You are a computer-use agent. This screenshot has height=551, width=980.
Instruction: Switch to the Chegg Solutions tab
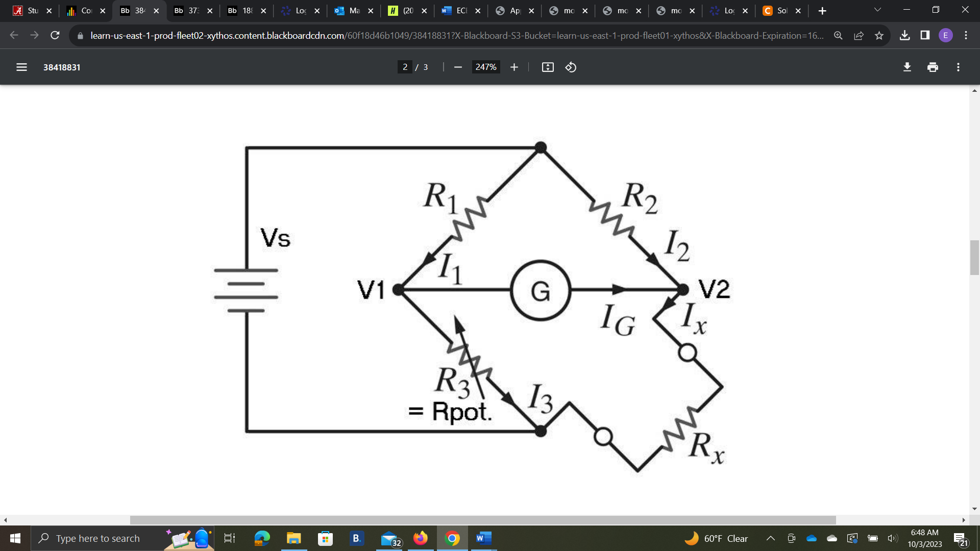coord(778,10)
